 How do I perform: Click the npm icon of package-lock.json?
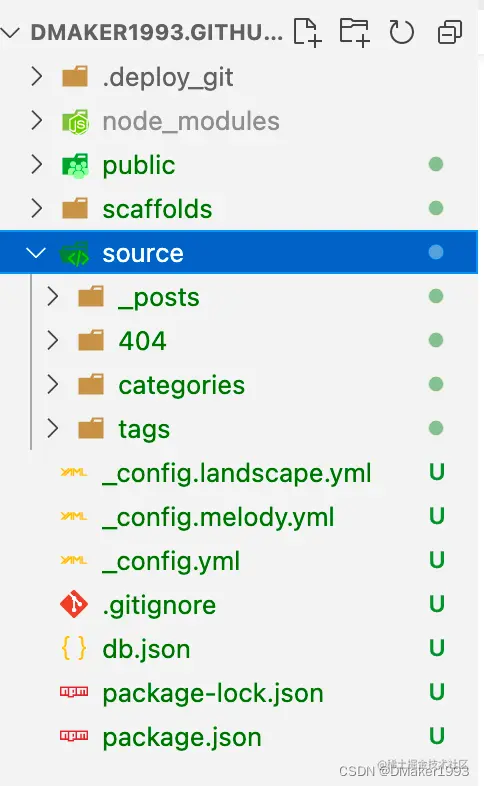click(x=74, y=692)
